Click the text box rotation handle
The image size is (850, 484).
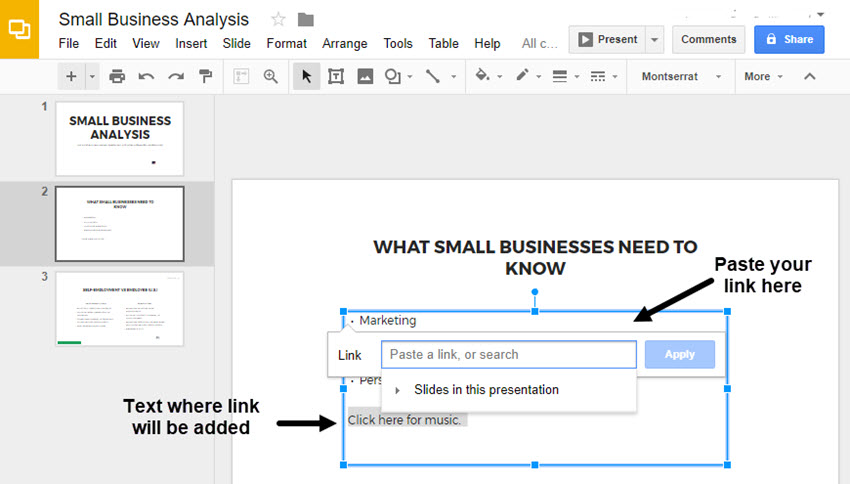click(x=535, y=292)
